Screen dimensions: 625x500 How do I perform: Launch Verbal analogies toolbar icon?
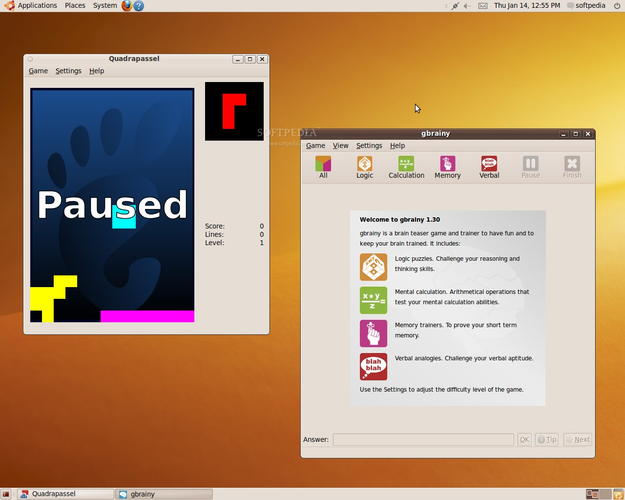click(489, 167)
